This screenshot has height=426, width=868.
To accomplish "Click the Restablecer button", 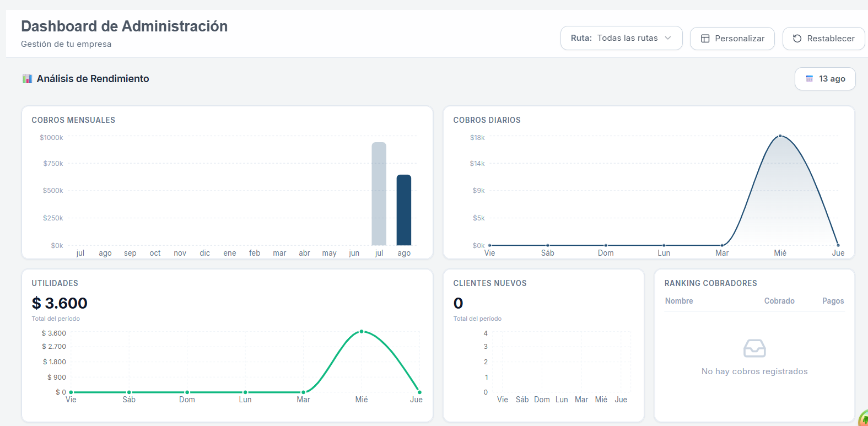I will point(823,39).
